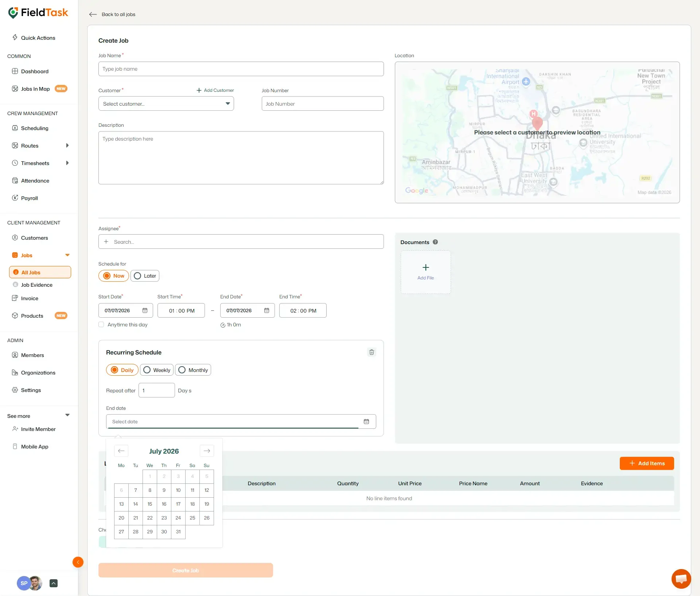Viewport: 700px width, 596px height.
Task: Click the Invoice sidebar icon
Action: (x=15, y=298)
